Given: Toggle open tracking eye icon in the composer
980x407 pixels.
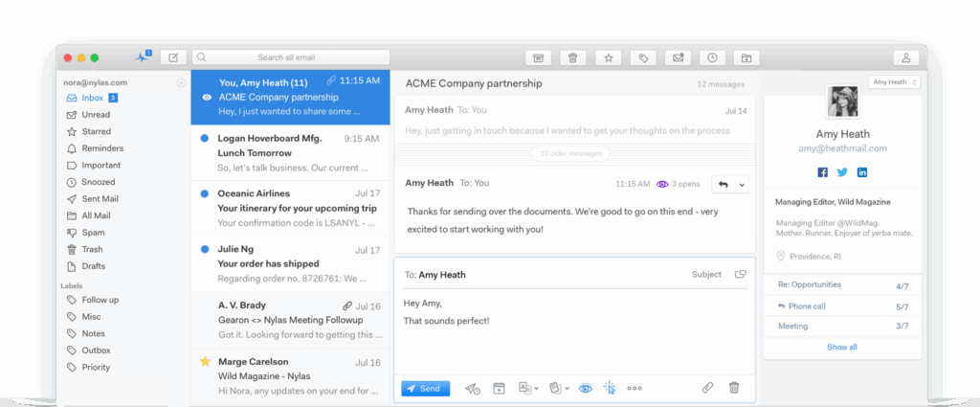Looking at the screenshot, I should 585,388.
